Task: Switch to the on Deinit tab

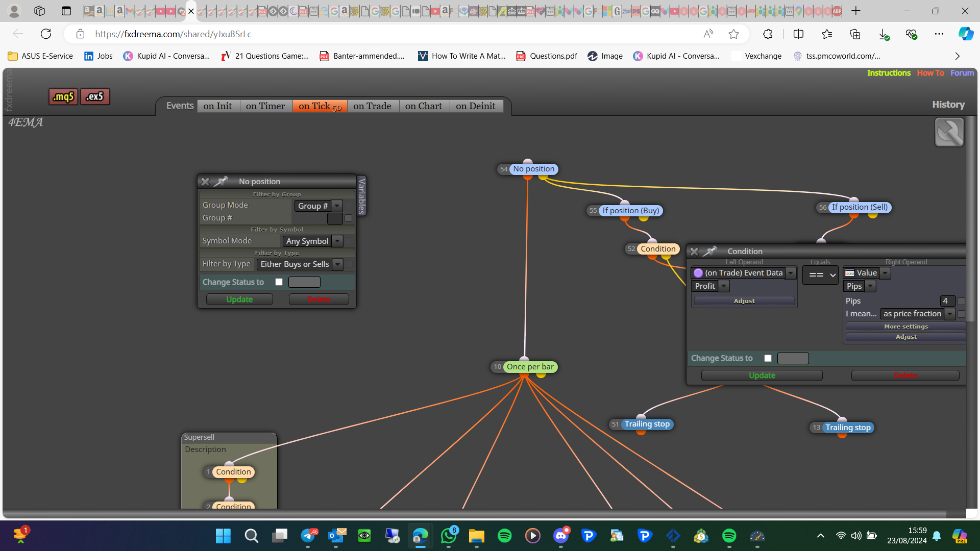Action: [x=476, y=106]
